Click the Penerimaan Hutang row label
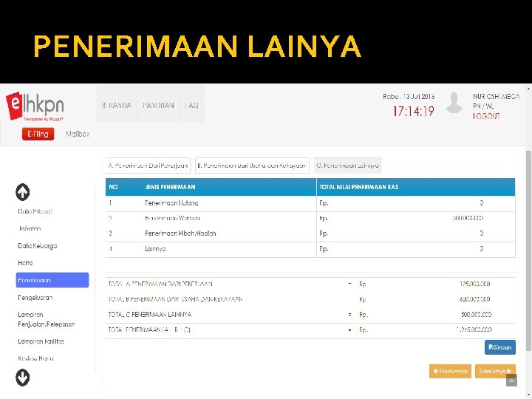This screenshot has height=399, width=532. tap(171, 203)
